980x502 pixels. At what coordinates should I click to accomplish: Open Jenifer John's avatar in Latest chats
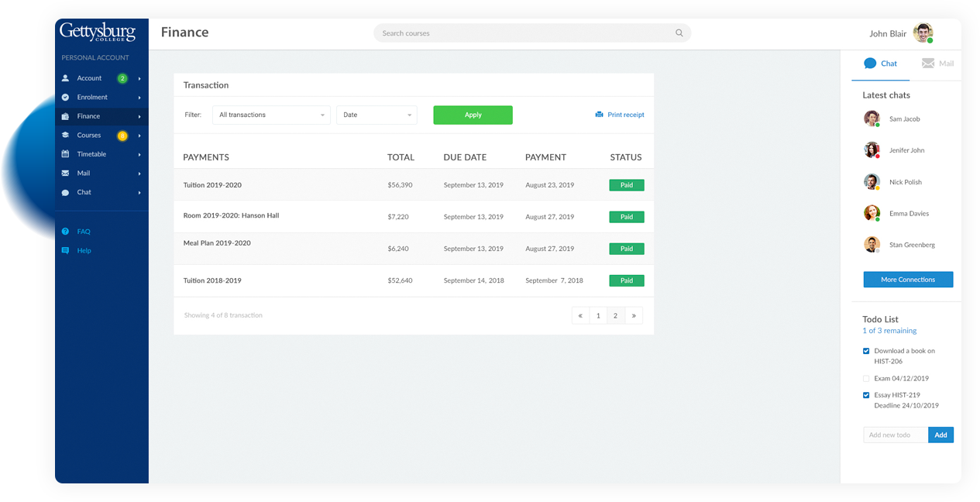(872, 150)
